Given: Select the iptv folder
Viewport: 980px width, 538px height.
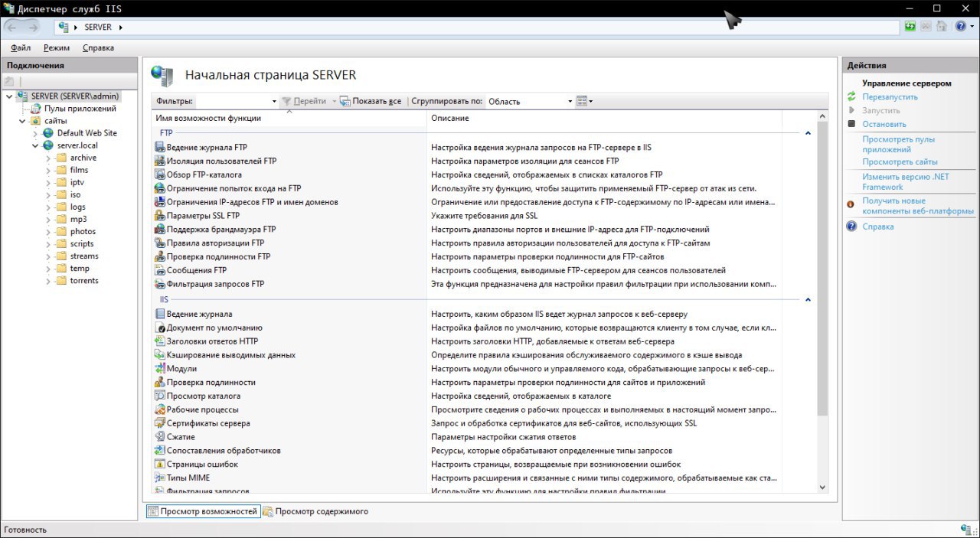Looking at the screenshot, I should pyautogui.click(x=77, y=182).
